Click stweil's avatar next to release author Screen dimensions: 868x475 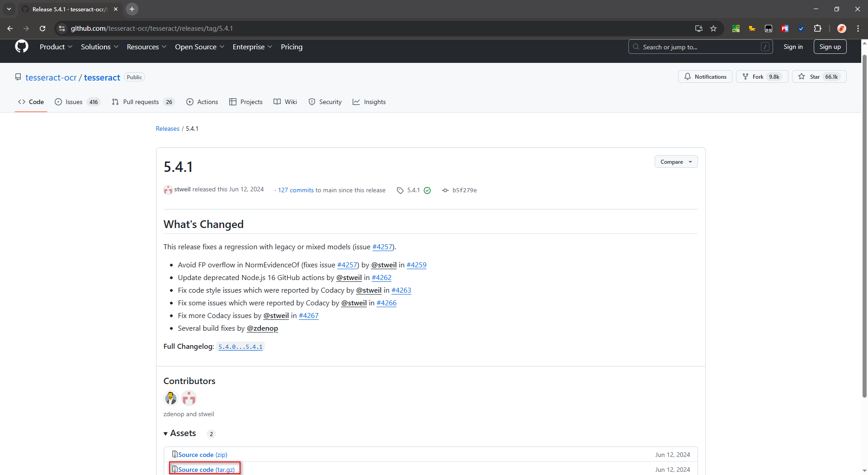(168, 190)
